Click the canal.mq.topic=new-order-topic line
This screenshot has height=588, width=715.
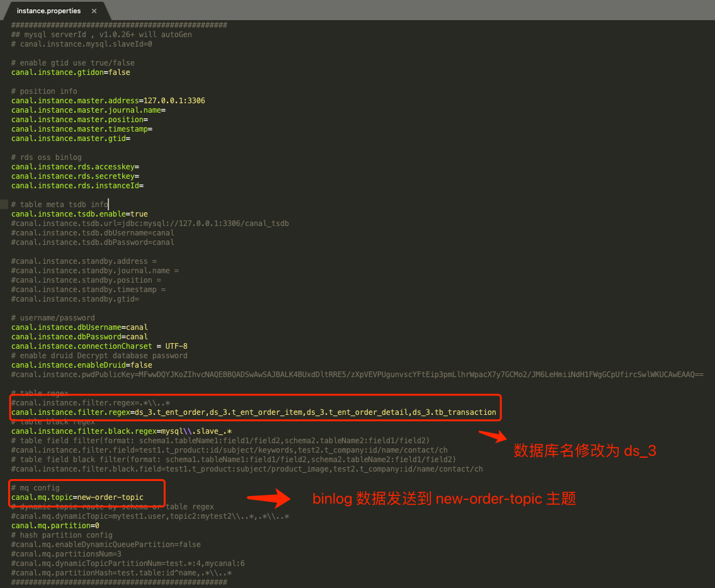click(x=77, y=497)
